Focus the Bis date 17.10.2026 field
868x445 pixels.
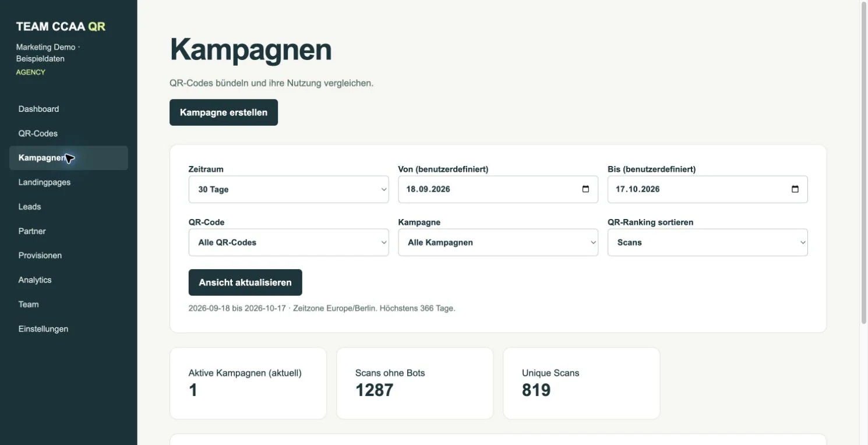coord(708,189)
